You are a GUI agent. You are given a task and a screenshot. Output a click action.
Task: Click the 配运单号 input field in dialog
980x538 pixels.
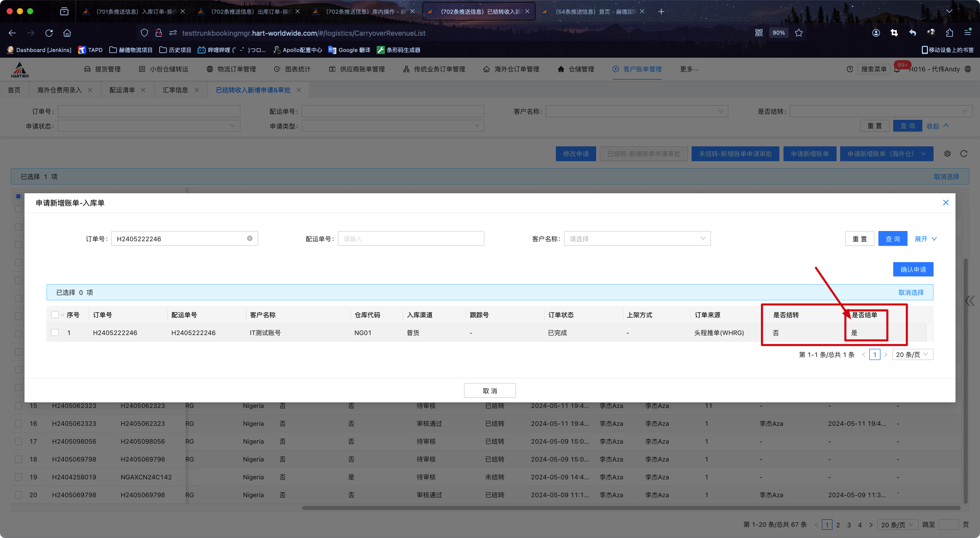pos(411,239)
